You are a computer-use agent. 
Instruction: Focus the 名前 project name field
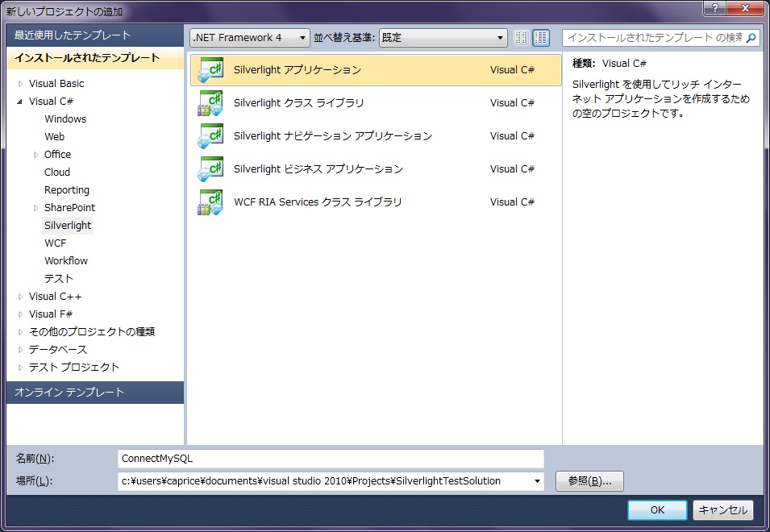point(331,459)
